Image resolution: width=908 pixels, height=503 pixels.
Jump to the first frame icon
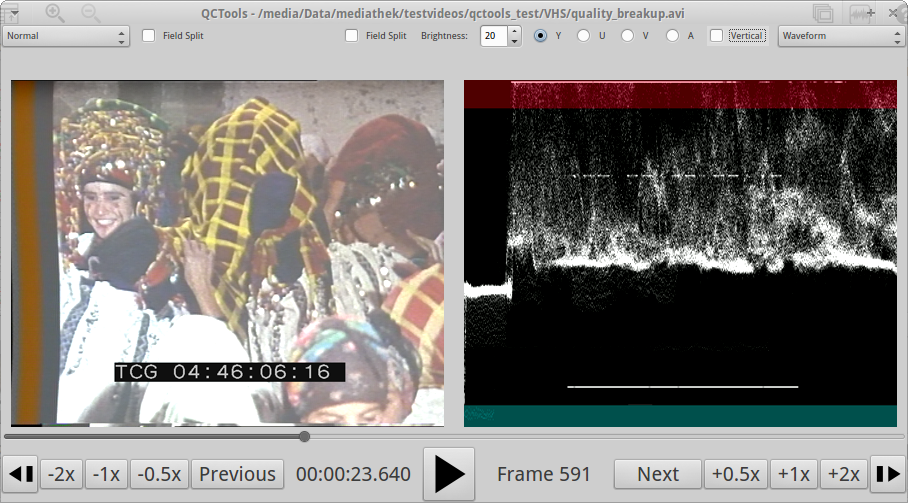click(21, 474)
